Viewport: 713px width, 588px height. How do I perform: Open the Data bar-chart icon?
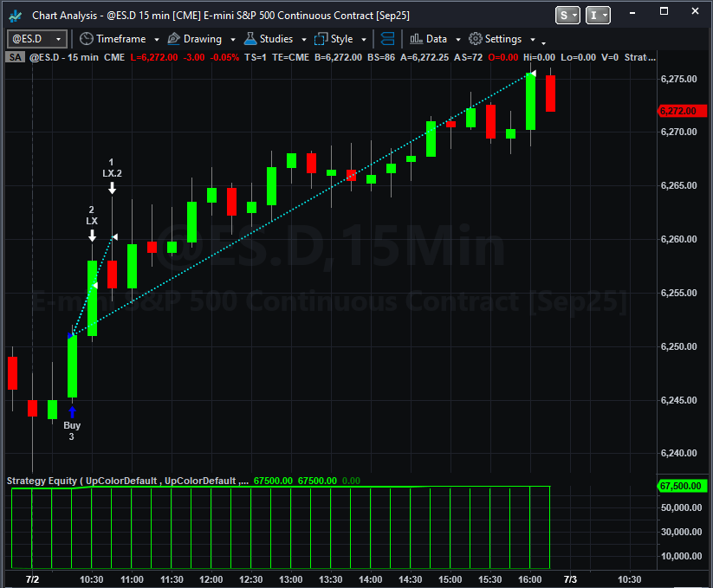(416, 39)
